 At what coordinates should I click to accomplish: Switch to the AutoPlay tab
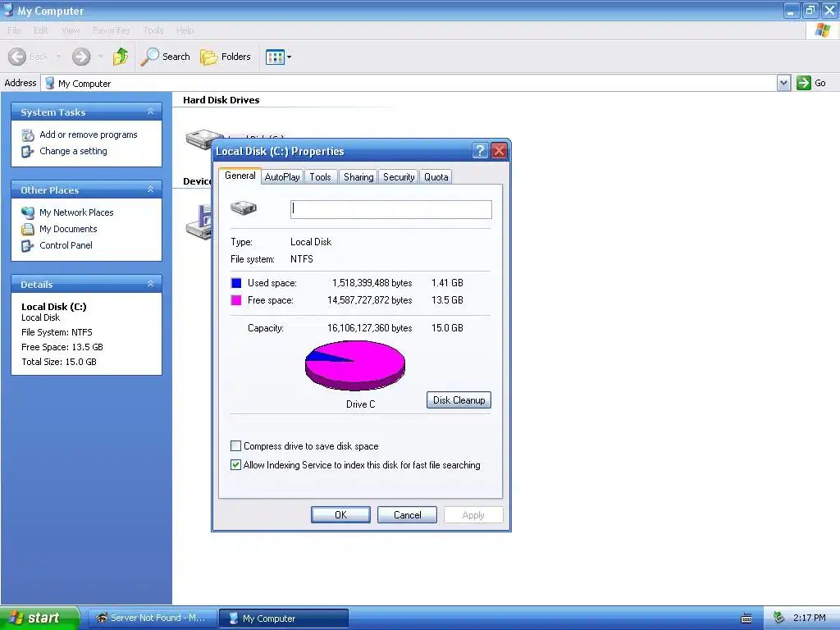[x=282, y=177]
